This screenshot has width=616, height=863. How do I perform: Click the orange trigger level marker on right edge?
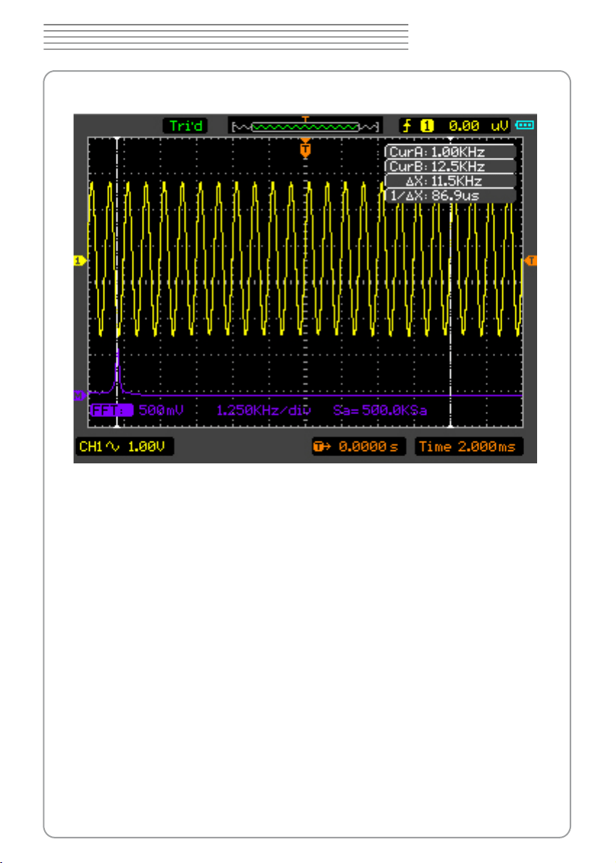click(x=531, y=261)
